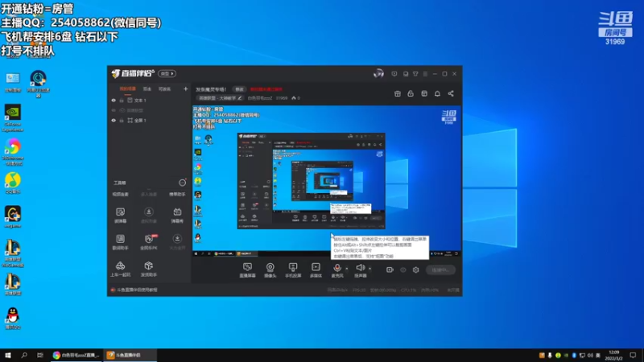This screenshot has width=644, height=362.
Task: Click the stream preview canvas
Action: tap(327, 182)
